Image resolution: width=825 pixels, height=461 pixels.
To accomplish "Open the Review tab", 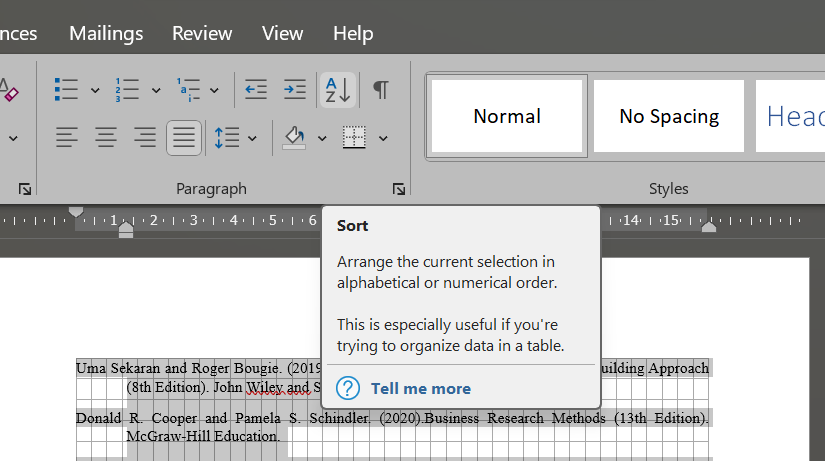I will pos(202,34).
